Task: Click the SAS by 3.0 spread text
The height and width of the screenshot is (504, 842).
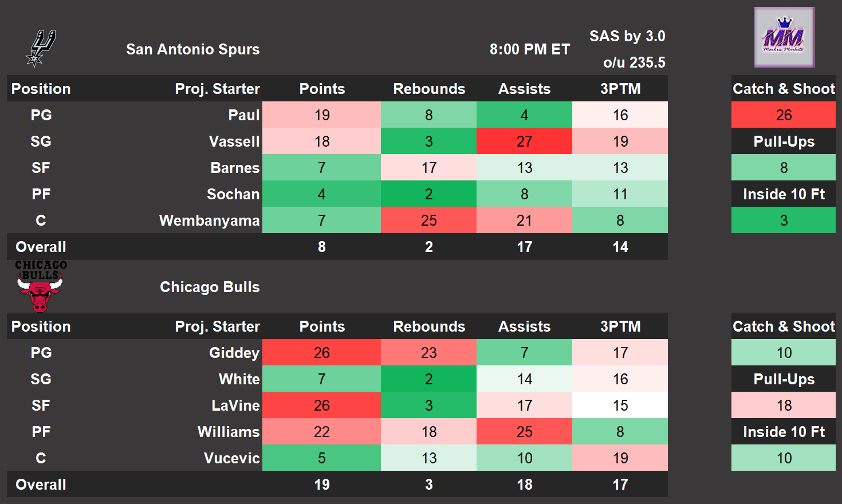Action: [x=627, y=36]
